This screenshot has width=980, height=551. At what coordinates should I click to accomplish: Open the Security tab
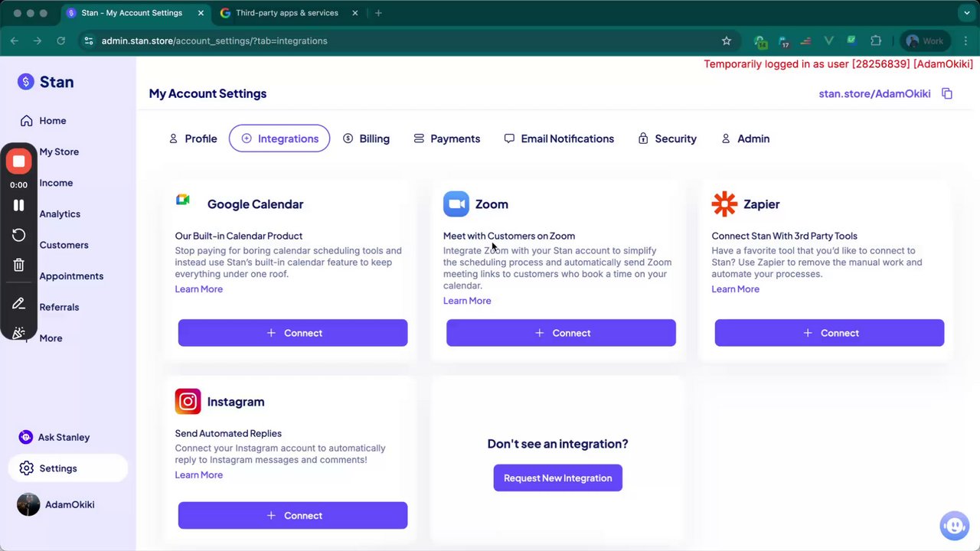click(x=667, y=139)
